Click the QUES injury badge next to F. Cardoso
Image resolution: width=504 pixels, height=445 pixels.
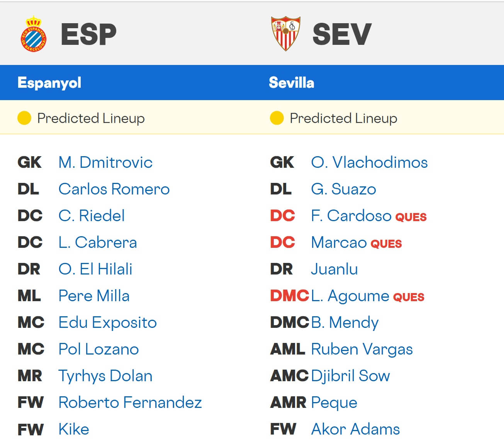click(411, 217)
